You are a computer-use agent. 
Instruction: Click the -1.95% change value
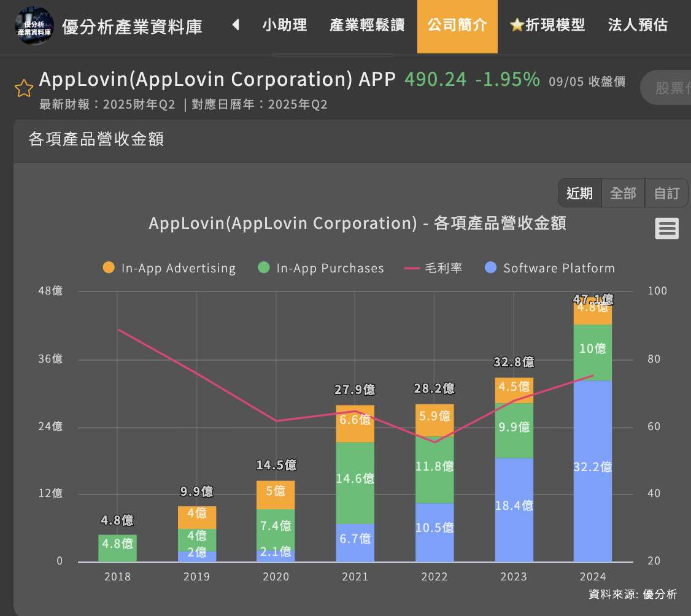coord(508,79)
